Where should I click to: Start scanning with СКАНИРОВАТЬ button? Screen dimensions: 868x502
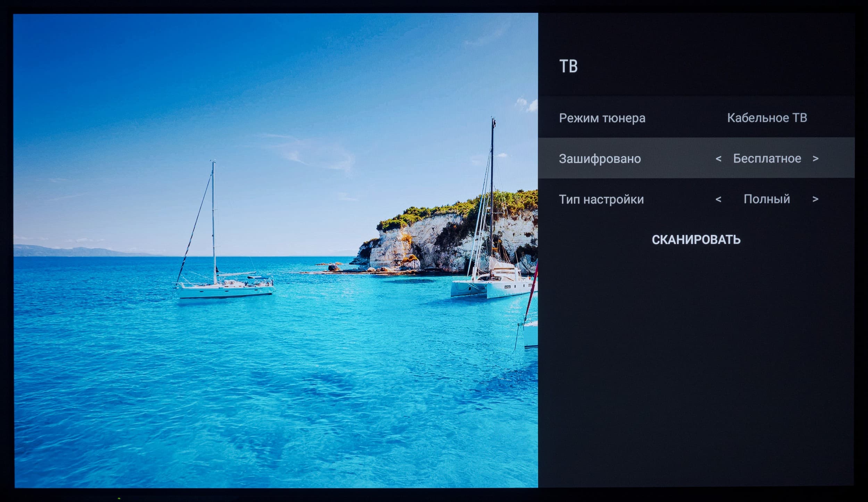point(696,240)
